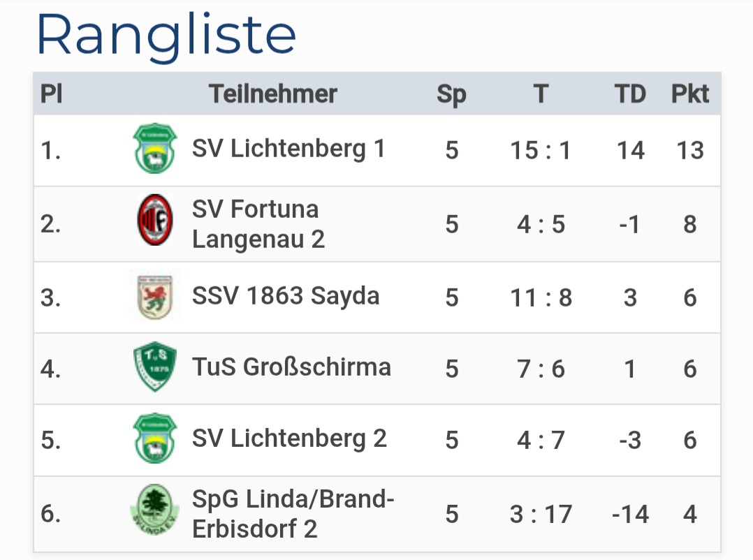Click the 3 : 17 goals cell
The height and width of the screenshot is (560, 753).
[x=541, y=515]
